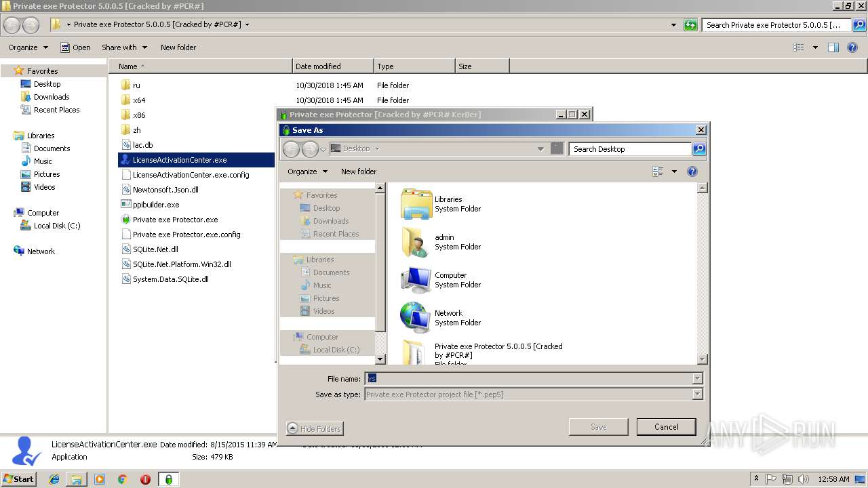Open the Save As view options dropdown arrow
868x488 pixels.
click(x=674, y=171)
